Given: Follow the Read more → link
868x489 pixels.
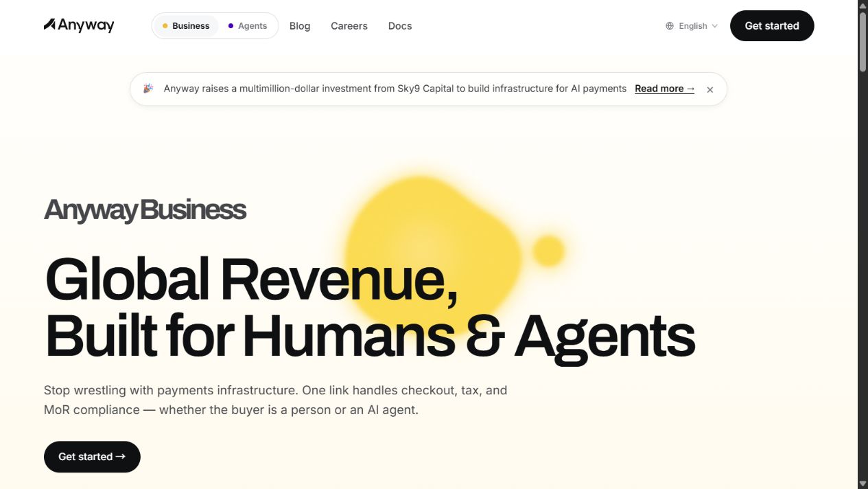Looking at the screenshot, I should pyautogui.click(x=664, y=89).
